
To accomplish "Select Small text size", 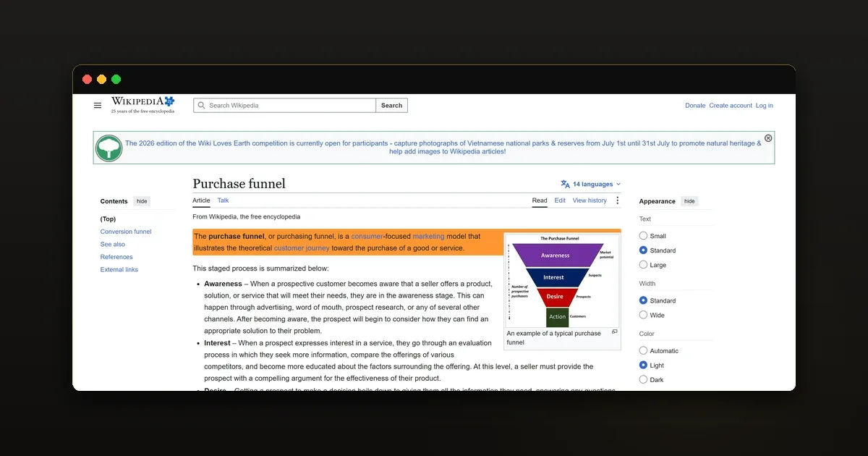I will pos(643,236).
